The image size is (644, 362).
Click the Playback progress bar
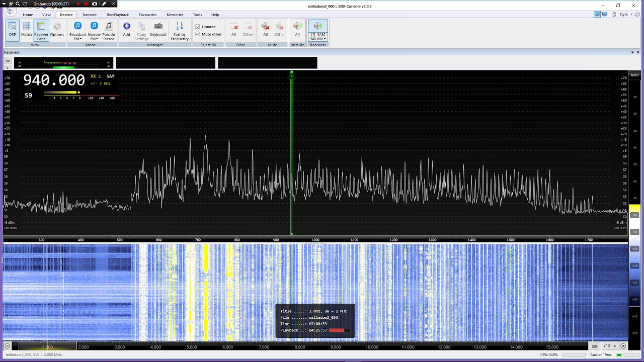pyautogui.click(x=339, y=330)
